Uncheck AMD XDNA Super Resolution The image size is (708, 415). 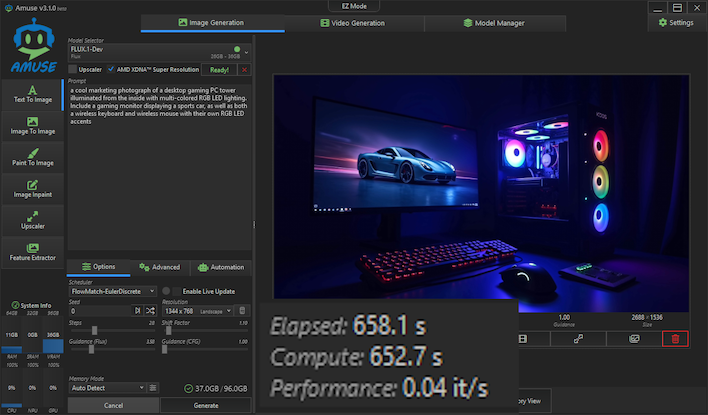pyautogui.click(x=111, y=70)
